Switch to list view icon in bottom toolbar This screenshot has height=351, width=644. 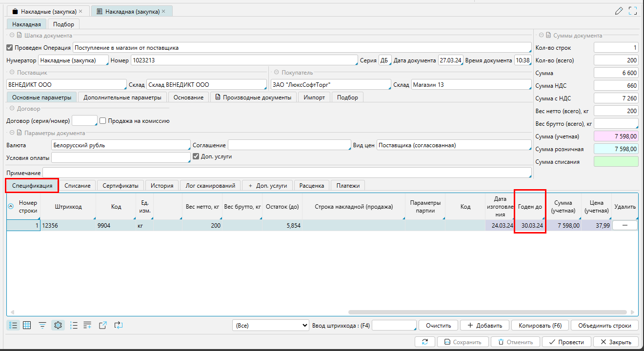pos(13,325)
